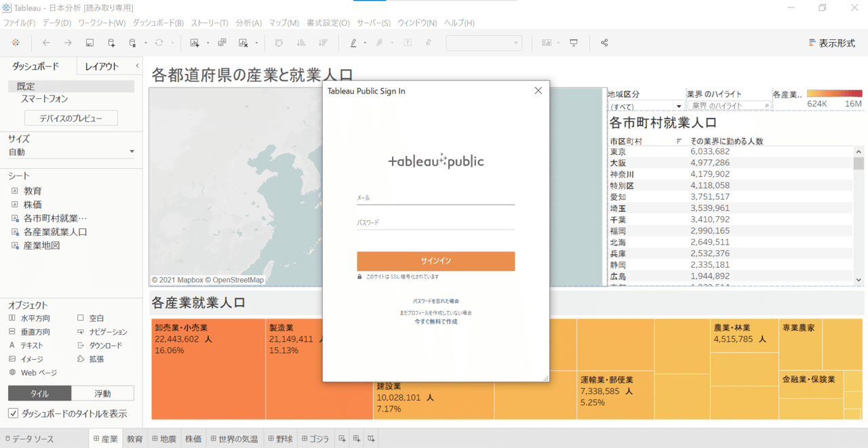
Task: Click the 農業・林業 treemap tile
Action: 744,335
